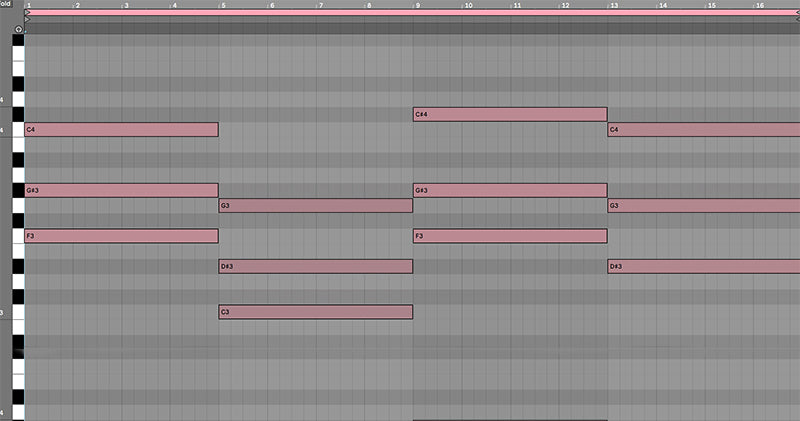Click bar 3 in the time ruler

126,5
